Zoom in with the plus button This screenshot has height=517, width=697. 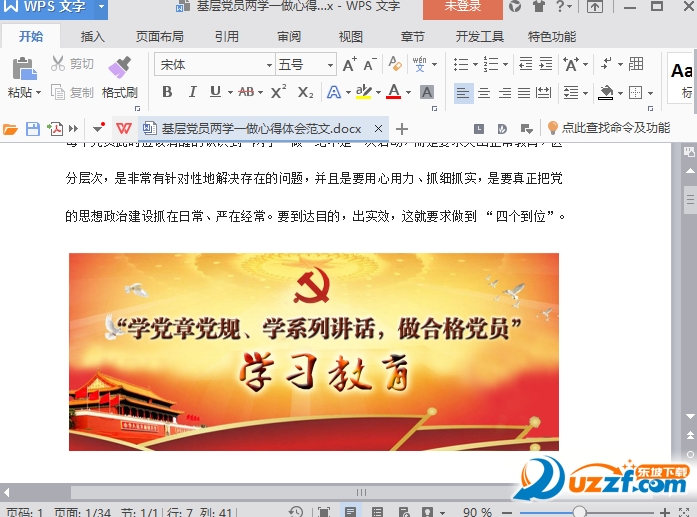click(x=665, y=513)
